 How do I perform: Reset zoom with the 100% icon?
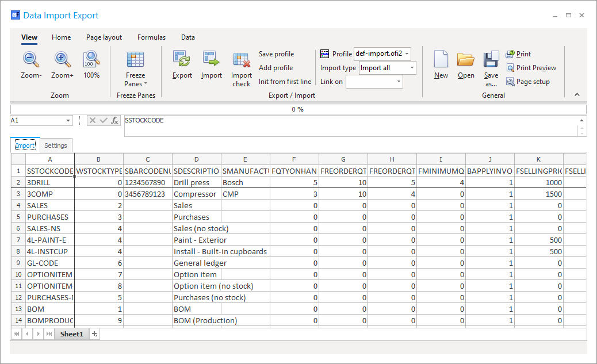[91, 60]
